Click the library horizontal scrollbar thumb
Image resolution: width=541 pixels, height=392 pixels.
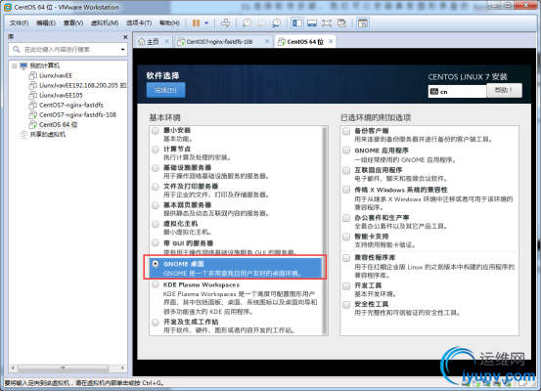coord(63,368)
